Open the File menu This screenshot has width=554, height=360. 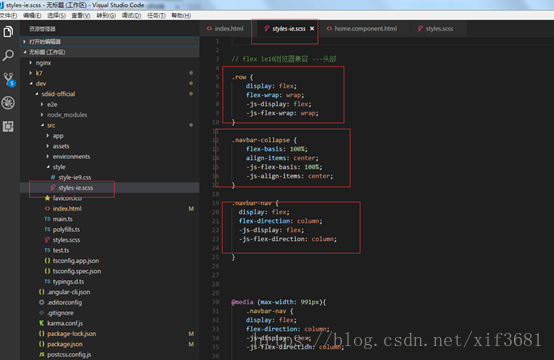tap(8, 16)
